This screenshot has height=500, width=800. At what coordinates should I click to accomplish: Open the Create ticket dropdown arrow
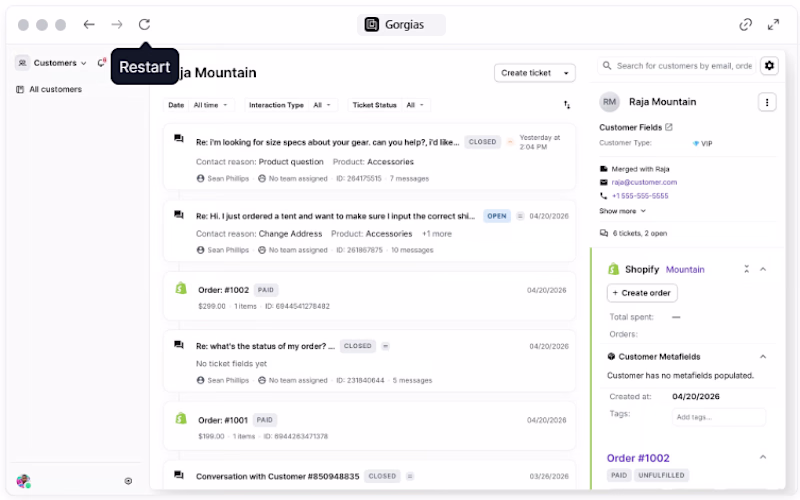pos(566,73)
